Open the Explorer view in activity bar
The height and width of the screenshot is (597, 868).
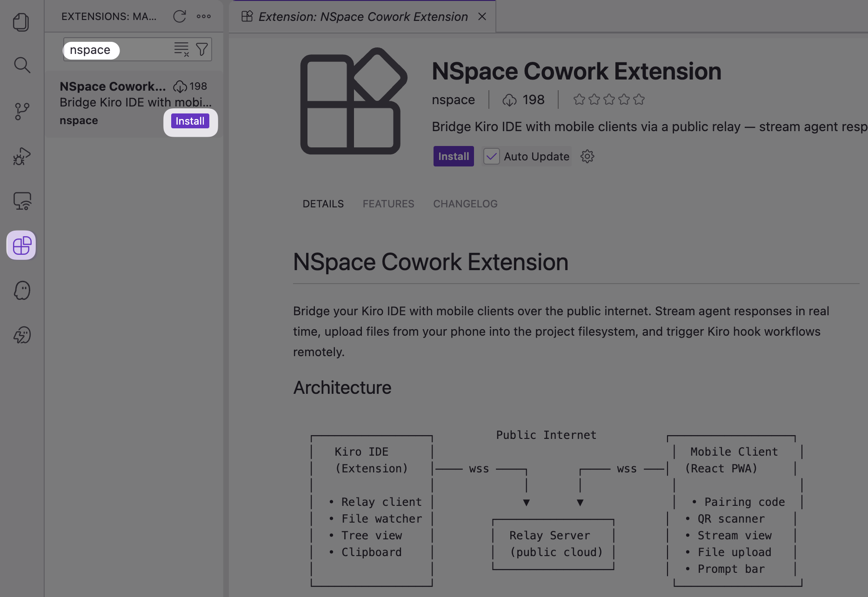pyautogui.click(x=21, y=22)
